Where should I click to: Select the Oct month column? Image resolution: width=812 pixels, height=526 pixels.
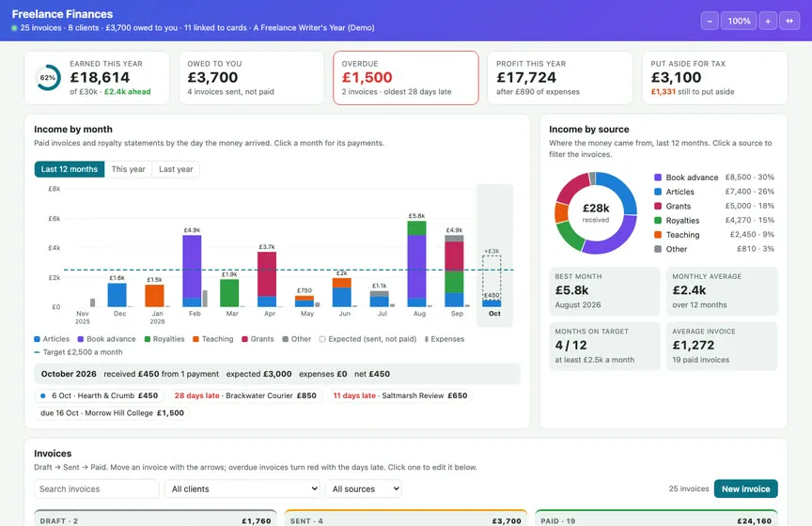pyautogui.click(x=494, y=255)
